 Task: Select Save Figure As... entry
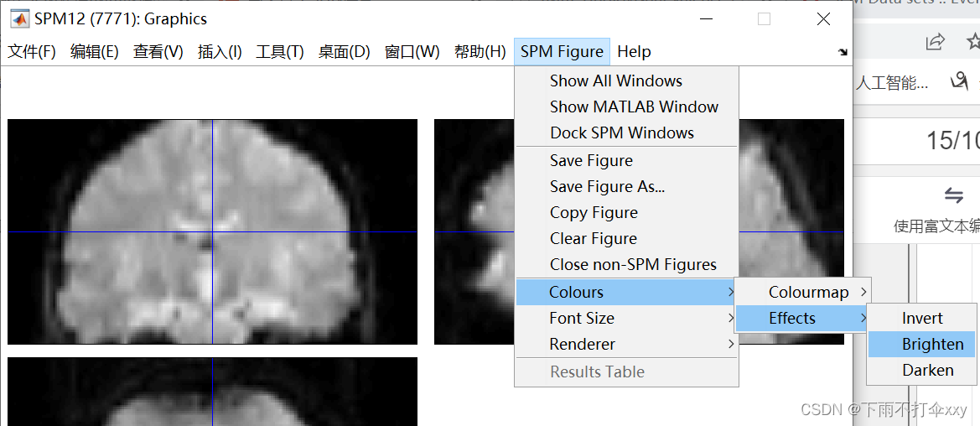pos(626,186)
